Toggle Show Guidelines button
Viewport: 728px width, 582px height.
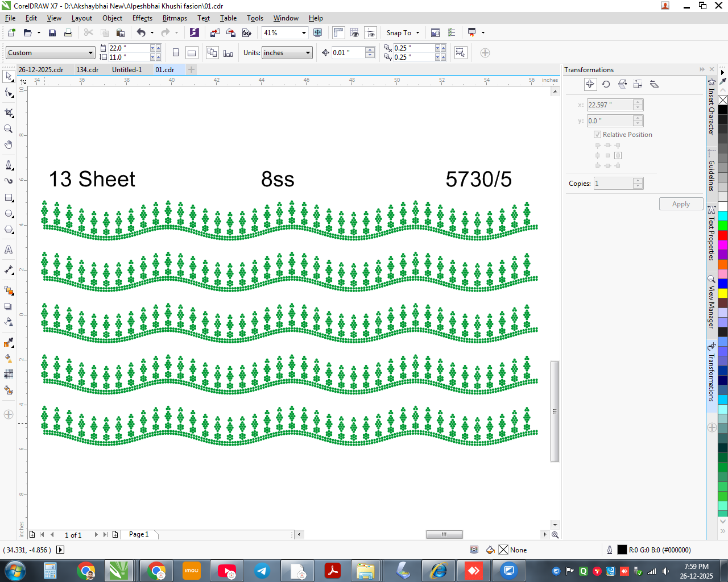point(370,33)
